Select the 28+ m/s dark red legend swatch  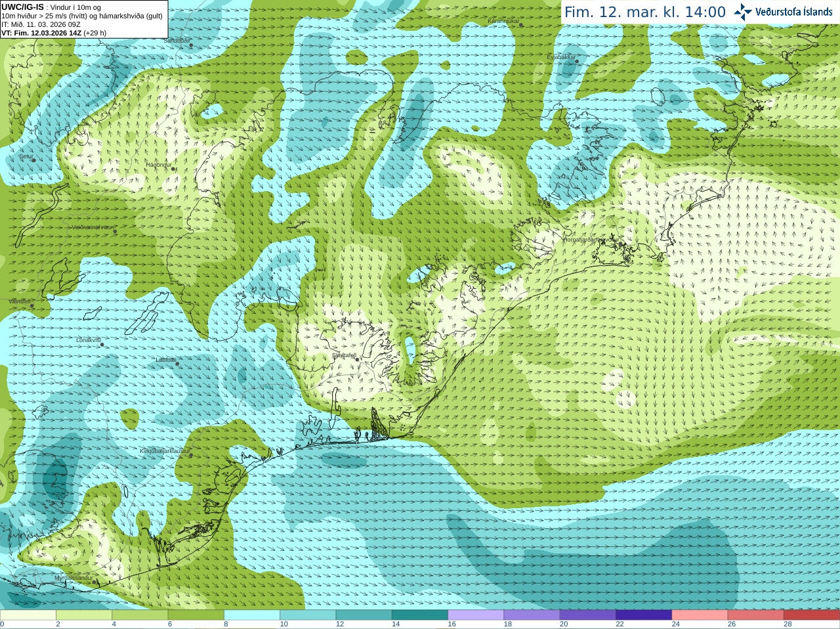click(x=812, y=615)
